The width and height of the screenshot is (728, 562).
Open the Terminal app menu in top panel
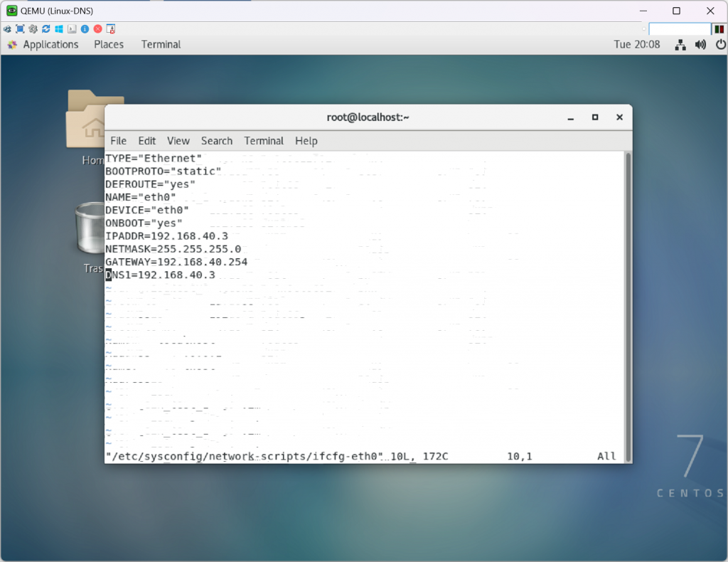[x=161, y=45]
